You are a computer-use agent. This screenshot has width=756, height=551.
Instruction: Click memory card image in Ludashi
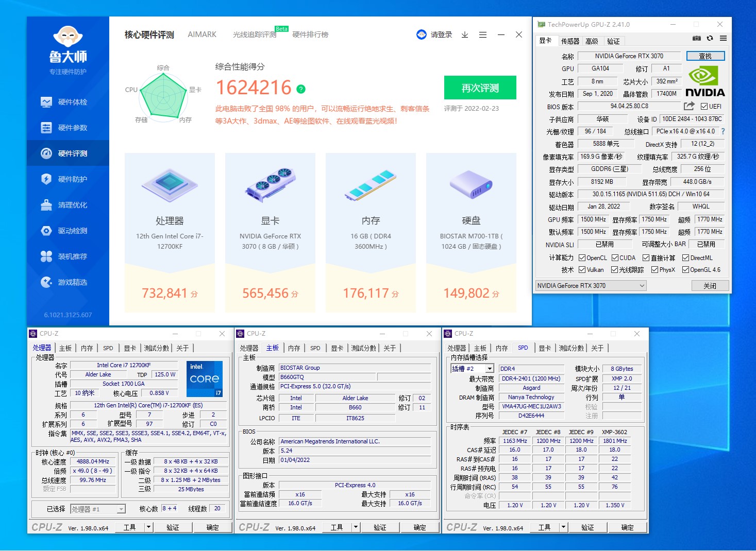tap(371, 185)
